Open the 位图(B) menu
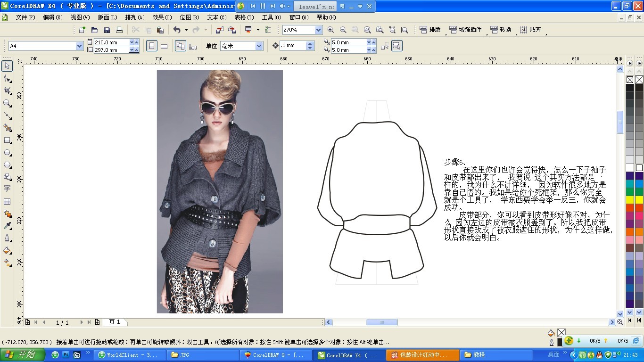This screenshot has height=362, width=644. click(x=190, y=17)
